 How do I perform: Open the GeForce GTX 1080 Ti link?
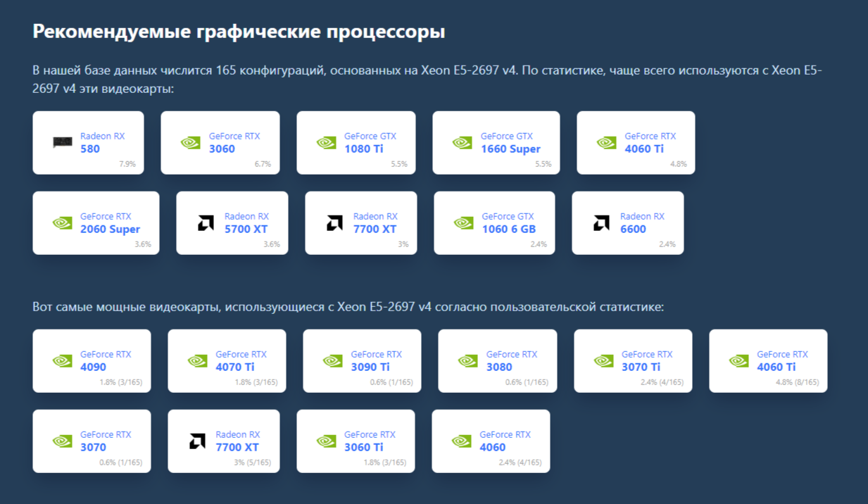[x=370, y=142]
